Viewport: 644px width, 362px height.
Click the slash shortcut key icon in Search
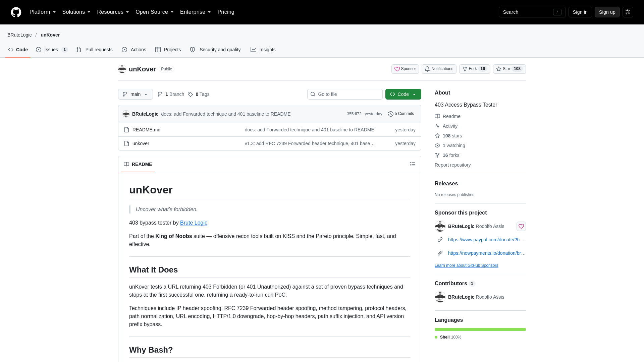[557, 12]
